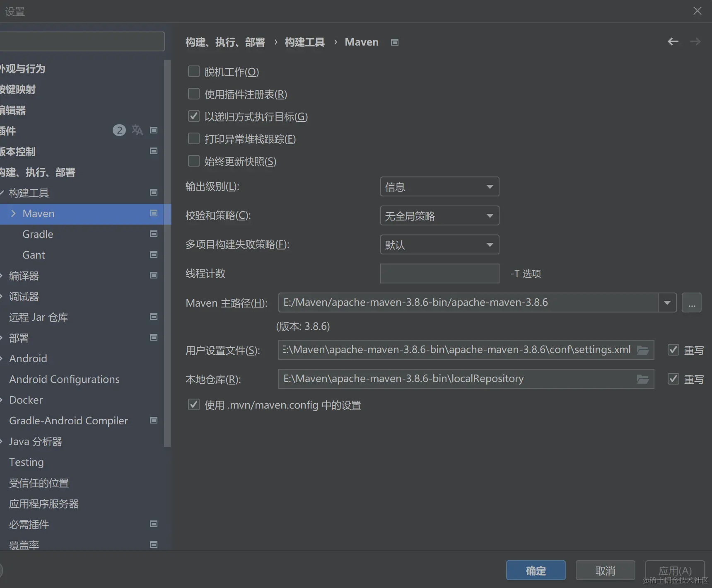712x588 pixels.
Task: Uncheck 重写 for user settings file
Action: click(673, 350)
